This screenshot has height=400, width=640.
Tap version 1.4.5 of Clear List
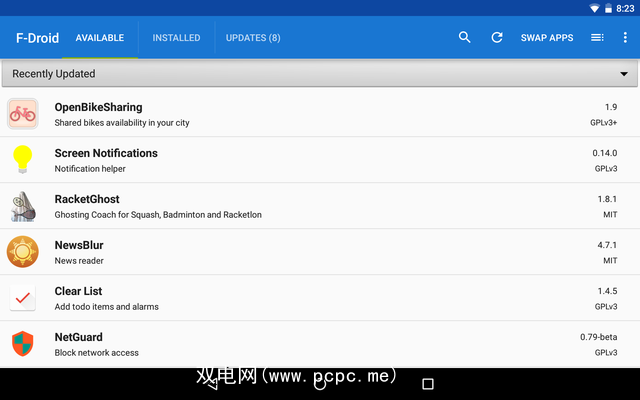tap(607, 291)
